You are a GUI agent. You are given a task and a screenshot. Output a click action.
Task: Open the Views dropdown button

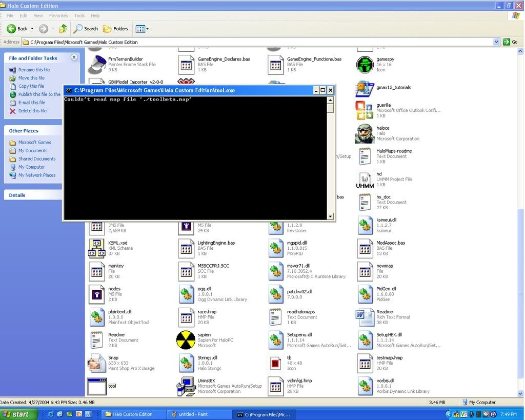[x=142, y=29]
